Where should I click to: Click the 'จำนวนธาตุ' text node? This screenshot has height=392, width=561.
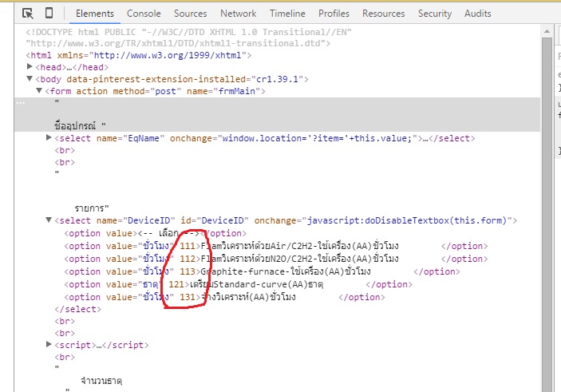[101, 381]
